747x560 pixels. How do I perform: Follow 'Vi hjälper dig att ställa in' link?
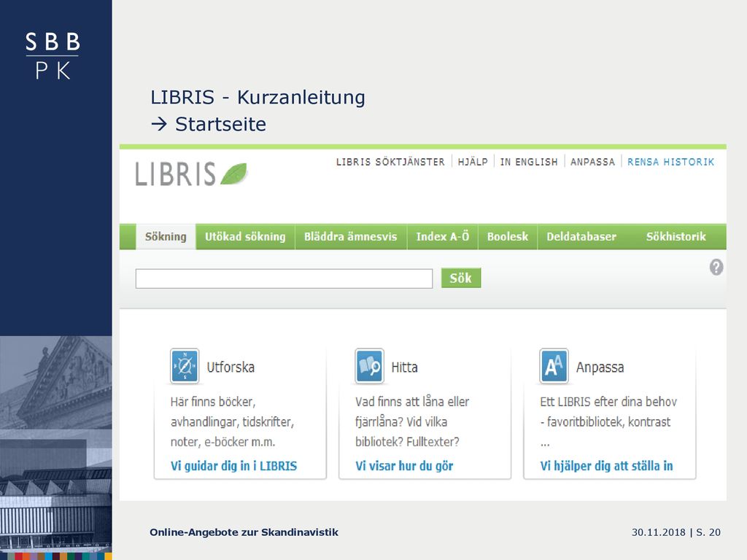pyautogui.click(x=606, y=466)
